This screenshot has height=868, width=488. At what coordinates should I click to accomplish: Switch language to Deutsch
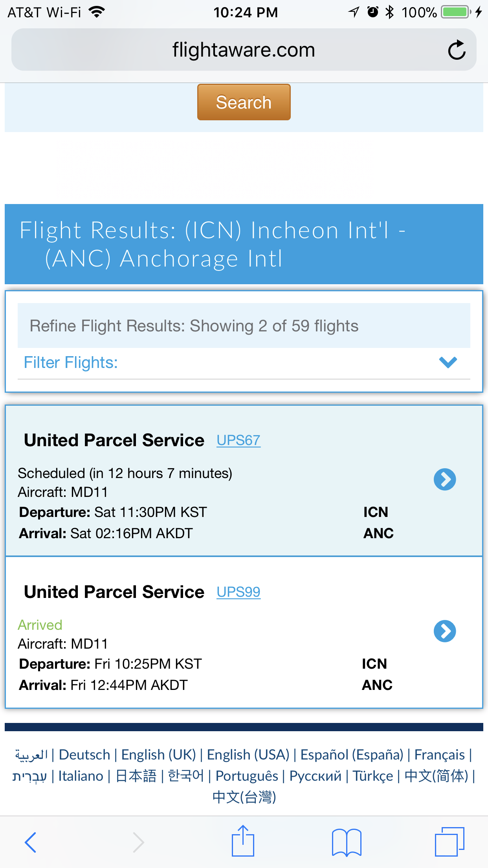tap(84, 755)
